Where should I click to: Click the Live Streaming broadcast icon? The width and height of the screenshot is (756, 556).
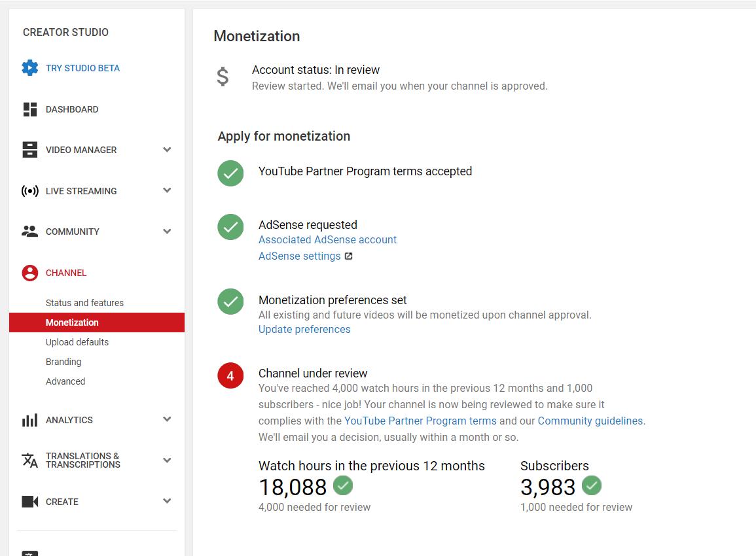[x=30, y=191]
